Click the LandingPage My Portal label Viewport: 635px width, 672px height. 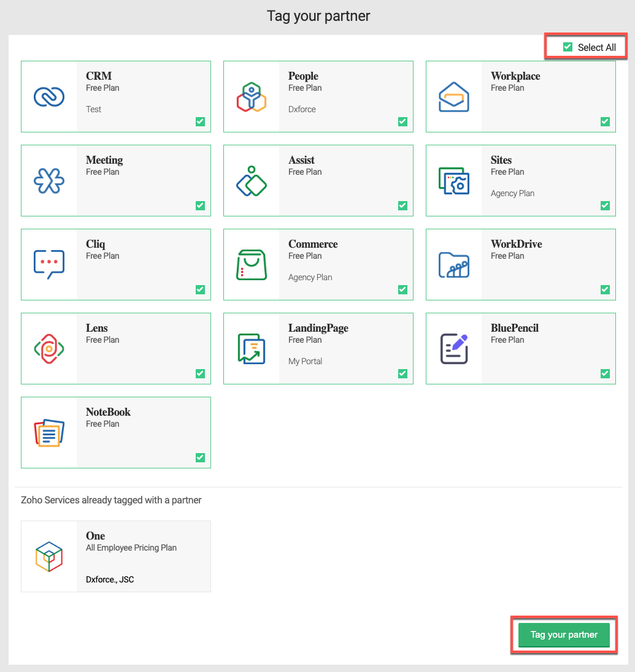(x=305, y=361)
